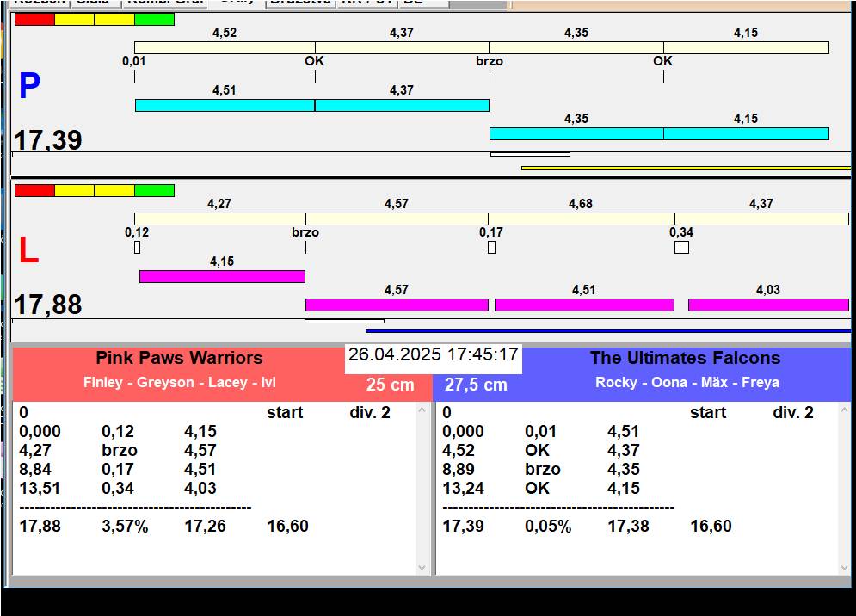This screenshot has height=616, width=856.
Task: Click the cyan 4,51 bar in lane P
Action: click(x=225, y=105)
